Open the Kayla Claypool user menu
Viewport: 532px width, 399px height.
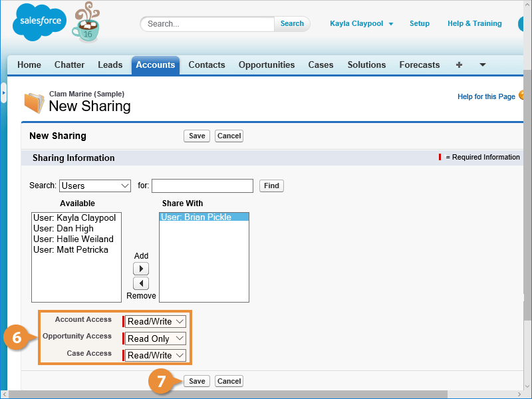tap(361, 23)
